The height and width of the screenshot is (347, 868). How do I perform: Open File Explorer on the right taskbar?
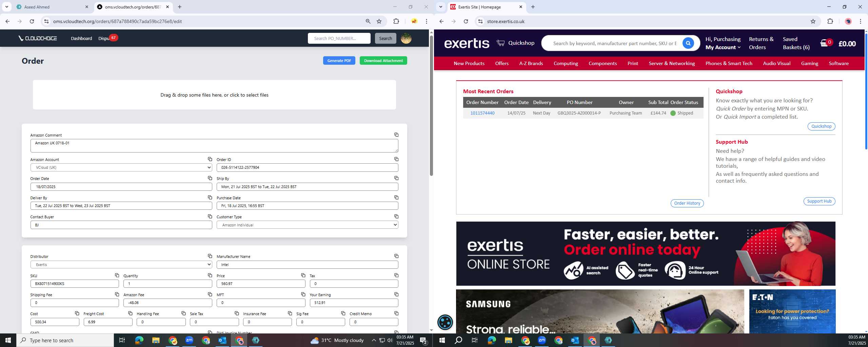(508, 340)
